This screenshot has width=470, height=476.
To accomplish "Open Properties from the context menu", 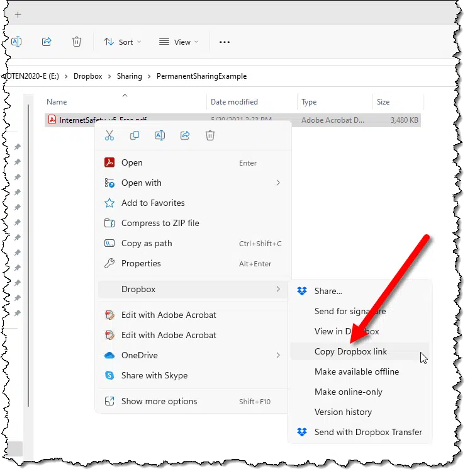I will [x=193, y=263].
